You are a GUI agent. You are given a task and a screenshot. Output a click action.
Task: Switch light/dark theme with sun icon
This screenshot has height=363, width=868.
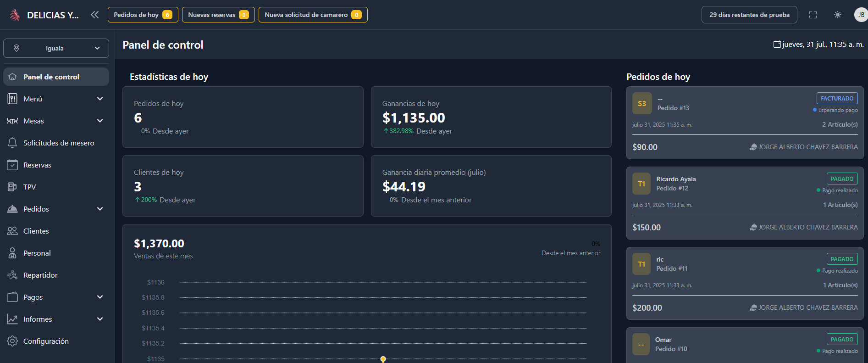tap(838, 15)
